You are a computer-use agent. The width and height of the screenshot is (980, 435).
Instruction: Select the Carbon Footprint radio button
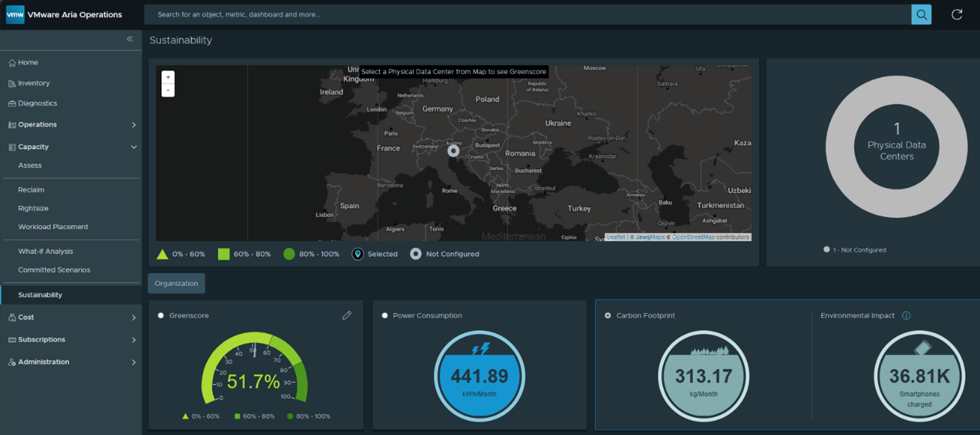[x=608, y=316]
